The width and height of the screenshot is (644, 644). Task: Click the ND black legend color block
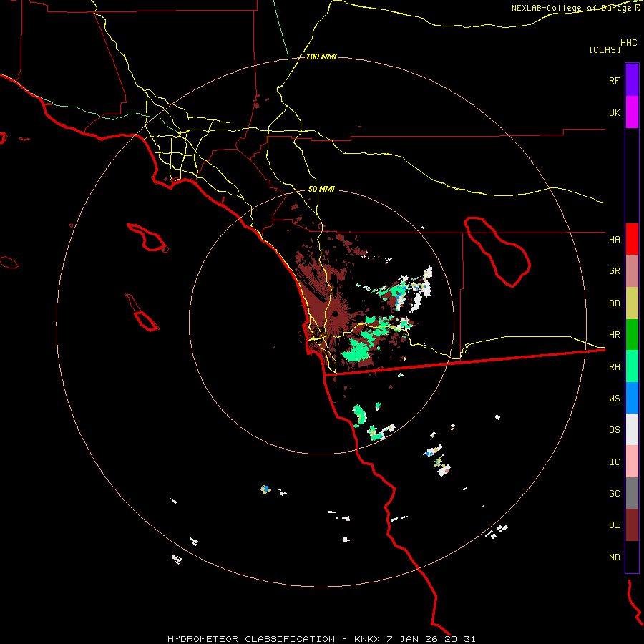tap(632, 557)
